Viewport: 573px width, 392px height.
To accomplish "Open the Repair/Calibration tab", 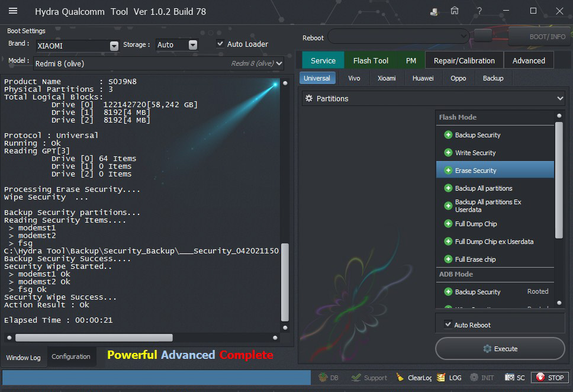I will pos(464,60).
